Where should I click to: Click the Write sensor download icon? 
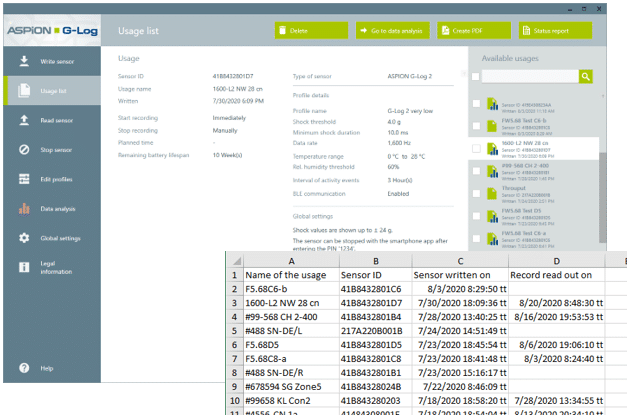[x=24, y=61]
